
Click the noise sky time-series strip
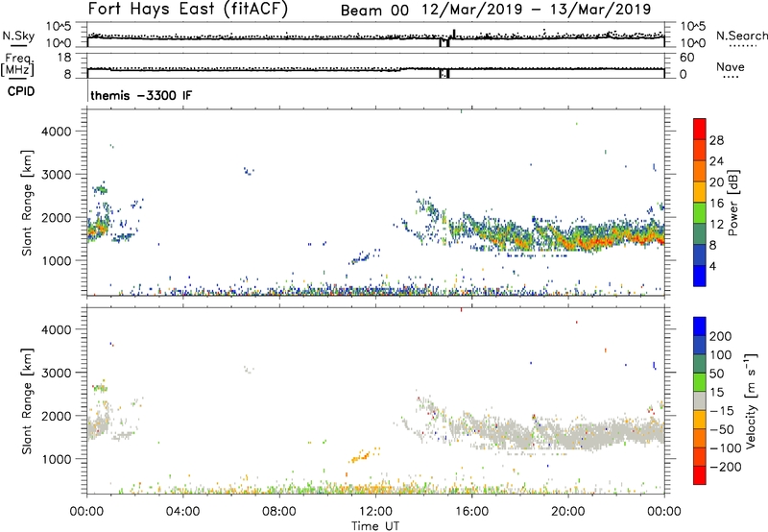pos(375,36)
